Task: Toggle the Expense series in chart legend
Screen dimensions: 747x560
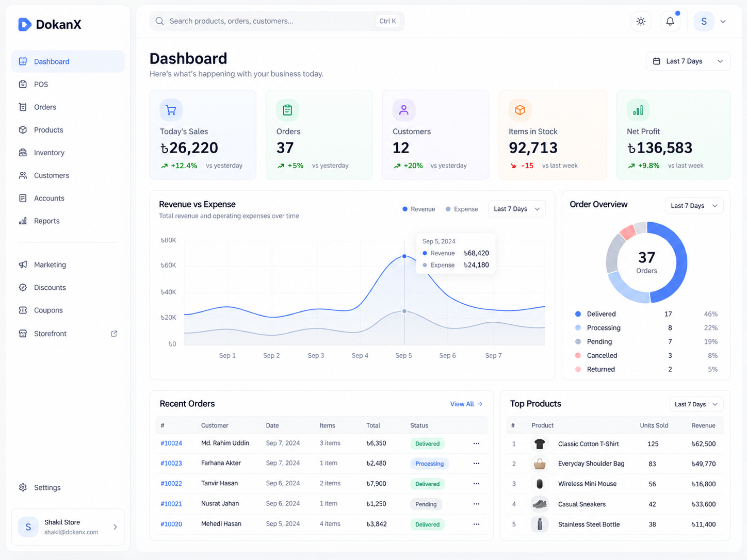Action: coord(462,209)
